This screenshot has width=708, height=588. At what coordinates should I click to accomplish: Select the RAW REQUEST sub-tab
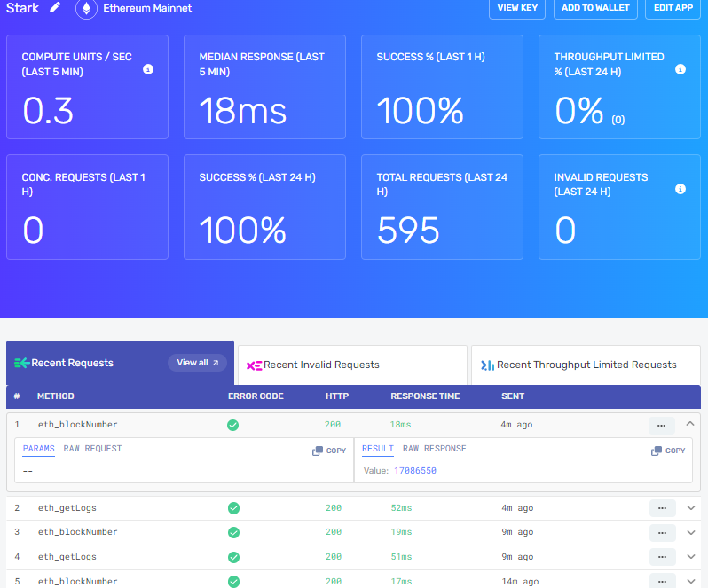(x=92, y=449)
